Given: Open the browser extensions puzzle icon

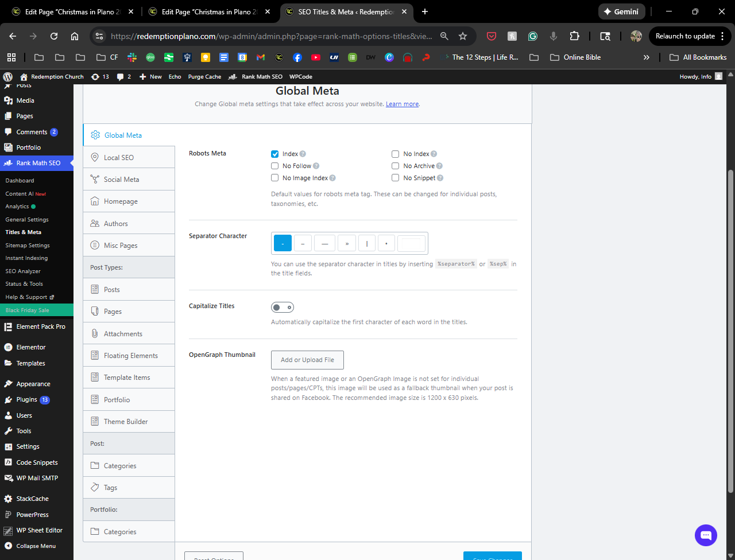Looking at the screenshot, I should point(574,36).
